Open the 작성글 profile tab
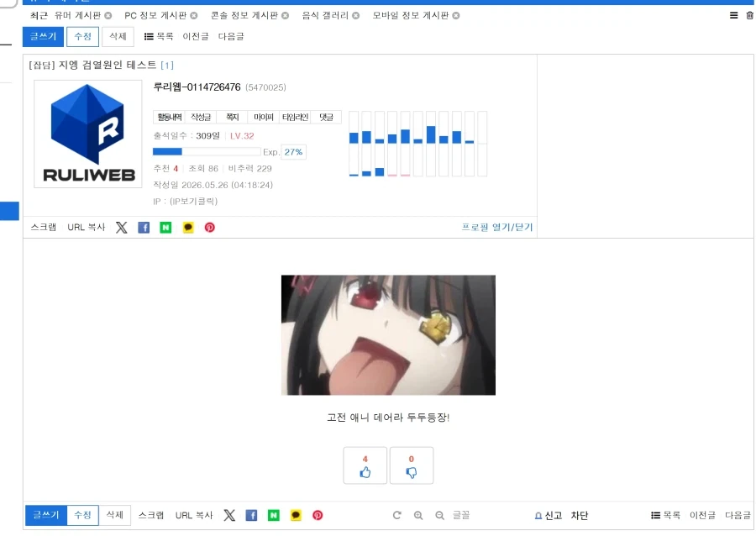756x536 pixels. pyautogui.click(x=201, y=117)
